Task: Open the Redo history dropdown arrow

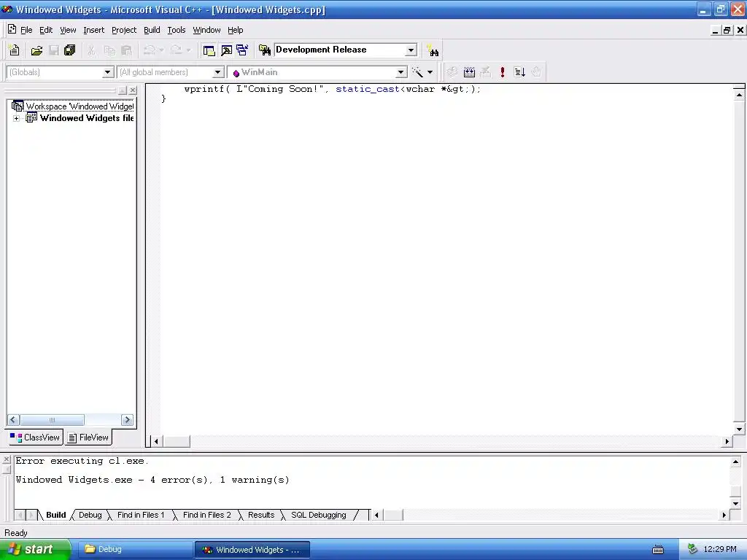Action: click(189, 50)
